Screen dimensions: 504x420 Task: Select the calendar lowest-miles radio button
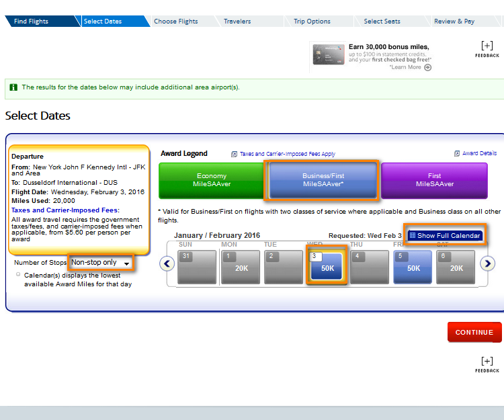coord(18,274)
